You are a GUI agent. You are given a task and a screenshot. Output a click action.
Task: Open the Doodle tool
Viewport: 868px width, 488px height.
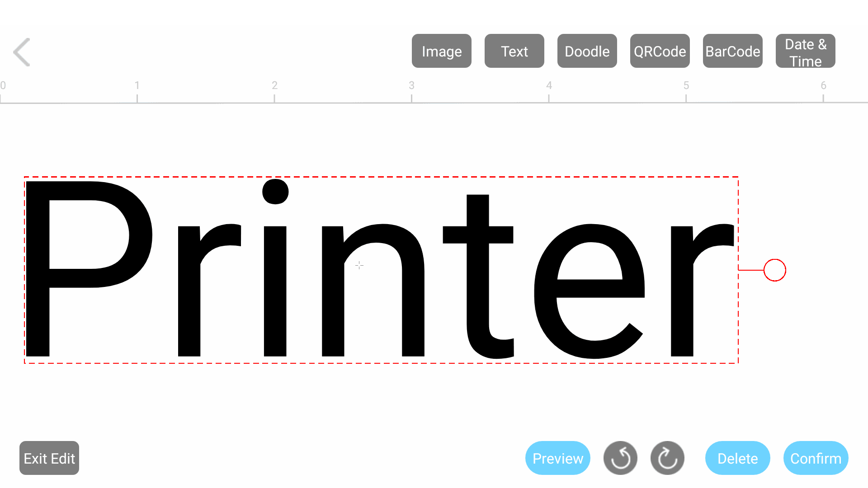point(588,52)
